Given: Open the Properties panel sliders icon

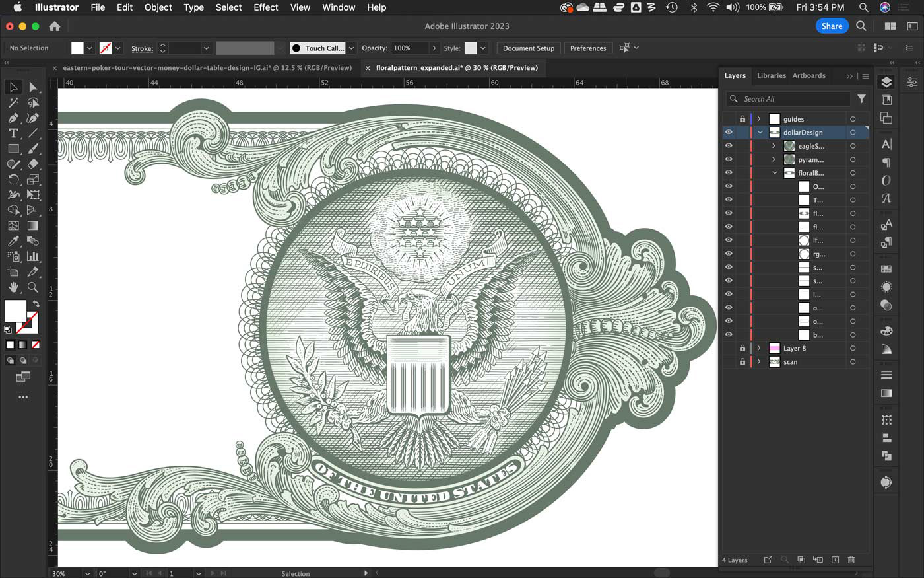Looking at the screenshot, I should coord(911,82).
